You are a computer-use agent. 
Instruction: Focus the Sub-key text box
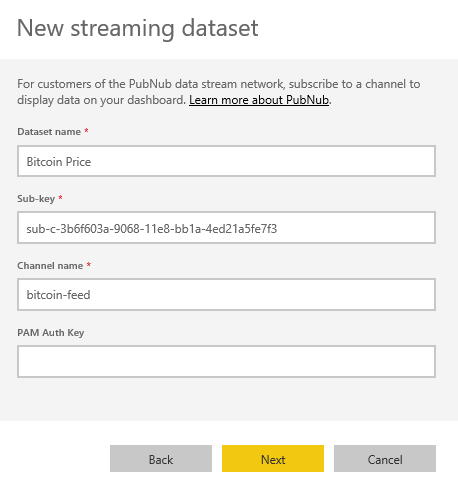pyautogui.click(x=226, y=228)
